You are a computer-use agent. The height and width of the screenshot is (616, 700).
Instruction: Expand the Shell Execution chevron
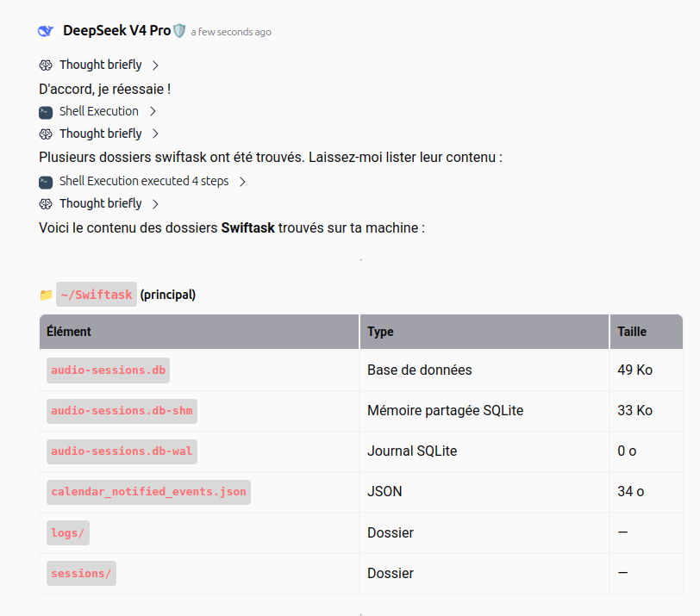(153, 111)
